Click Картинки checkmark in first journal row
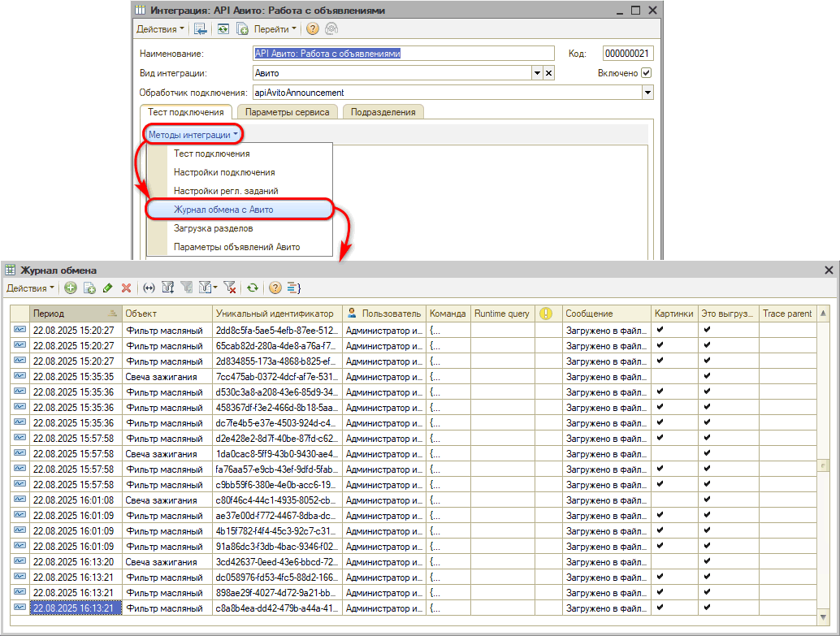The image size is (840, 636). (x=660, y=330)
